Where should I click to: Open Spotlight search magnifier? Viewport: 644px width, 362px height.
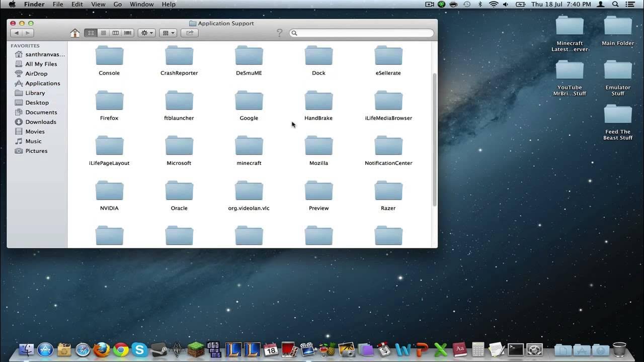click(x=615, y=4)
